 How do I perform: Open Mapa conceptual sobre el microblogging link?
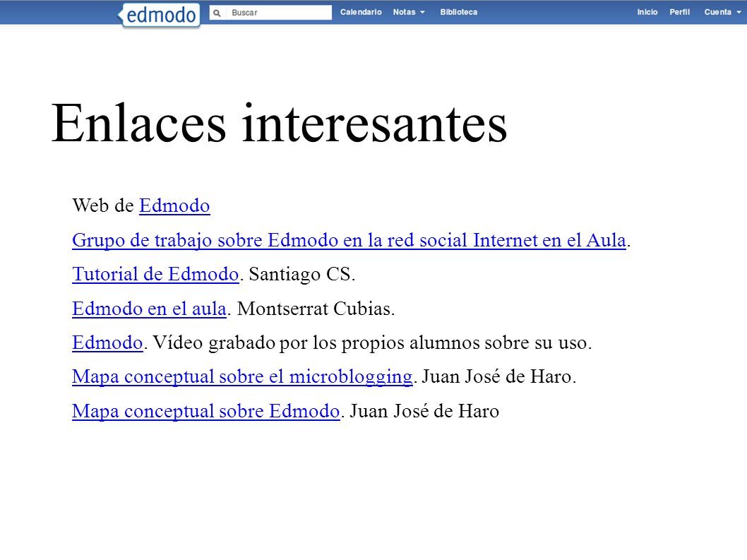click(242, 376)
